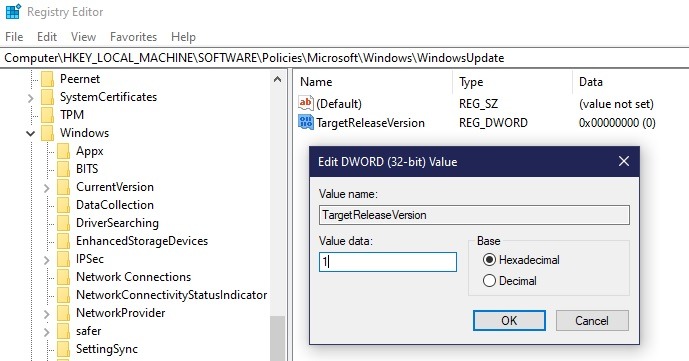Viewport: 689px width, 361px height.
Task: Click the tree pane scroll up arrow
Action: [x=277, y=79]
